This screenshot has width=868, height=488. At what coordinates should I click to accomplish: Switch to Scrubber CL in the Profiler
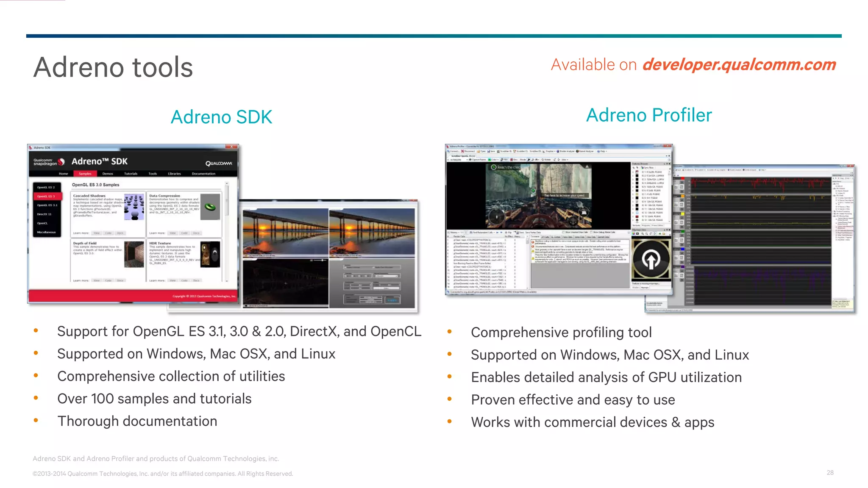520,151
